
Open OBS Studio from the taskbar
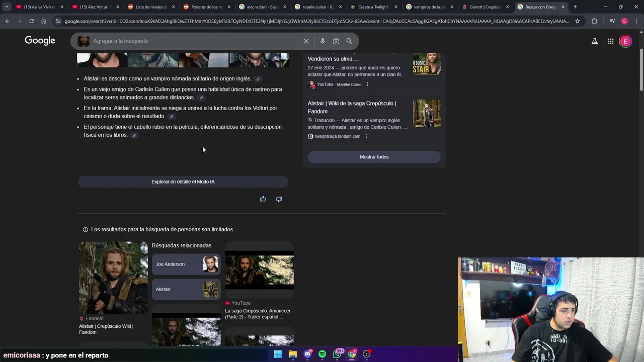tap(367, 354)
